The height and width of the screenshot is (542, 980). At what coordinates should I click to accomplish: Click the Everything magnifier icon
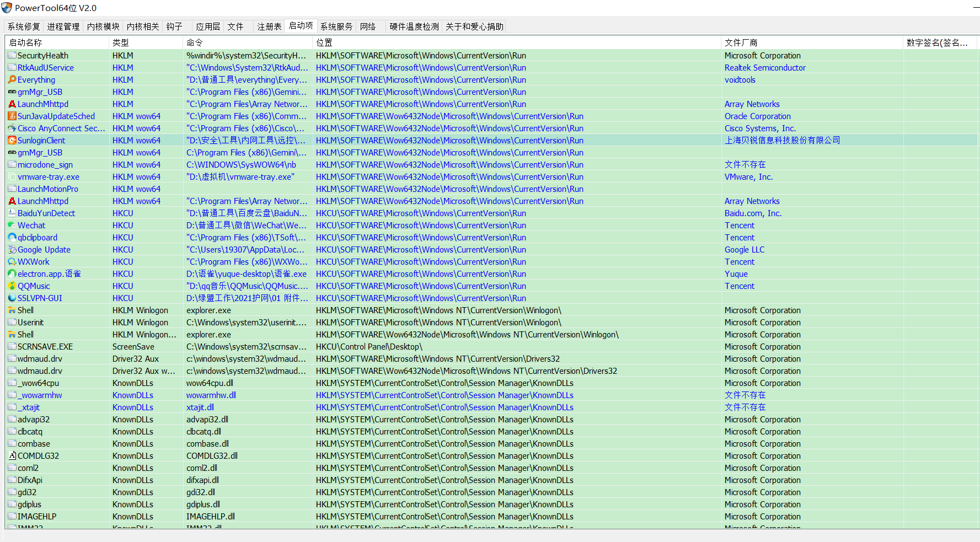tap(12, 79)
